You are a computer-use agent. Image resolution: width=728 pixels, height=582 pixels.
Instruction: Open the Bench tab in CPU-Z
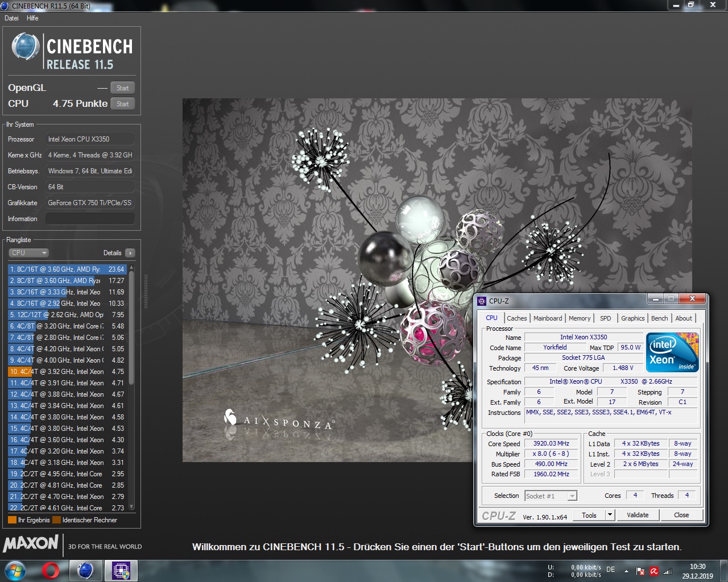[x=660, y=318]
